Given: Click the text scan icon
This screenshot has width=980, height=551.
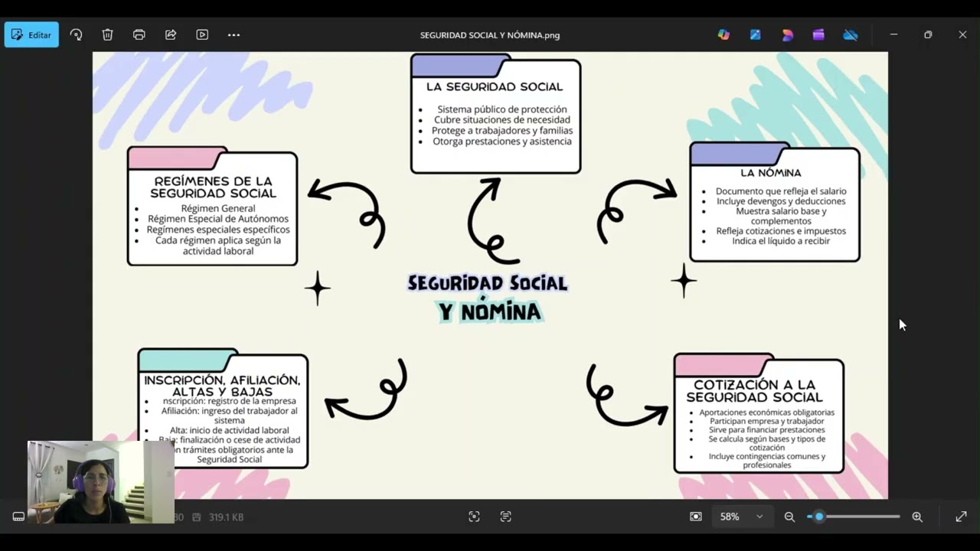Looking at the screenshot, I should [505, 517].
